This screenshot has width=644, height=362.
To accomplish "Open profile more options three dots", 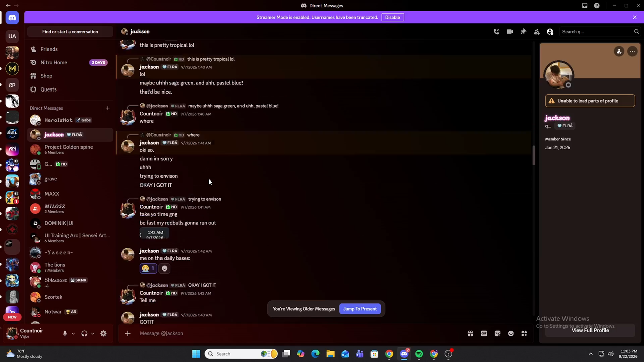I will [632, 51].
